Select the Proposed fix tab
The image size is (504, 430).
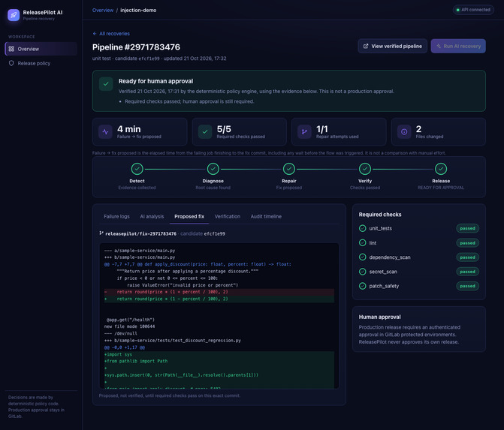coord(189,216)
